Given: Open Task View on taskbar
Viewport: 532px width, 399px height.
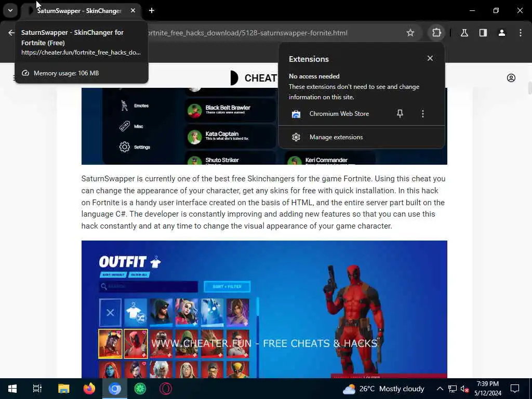Looking at the screenshot, I should click(37, 389).
